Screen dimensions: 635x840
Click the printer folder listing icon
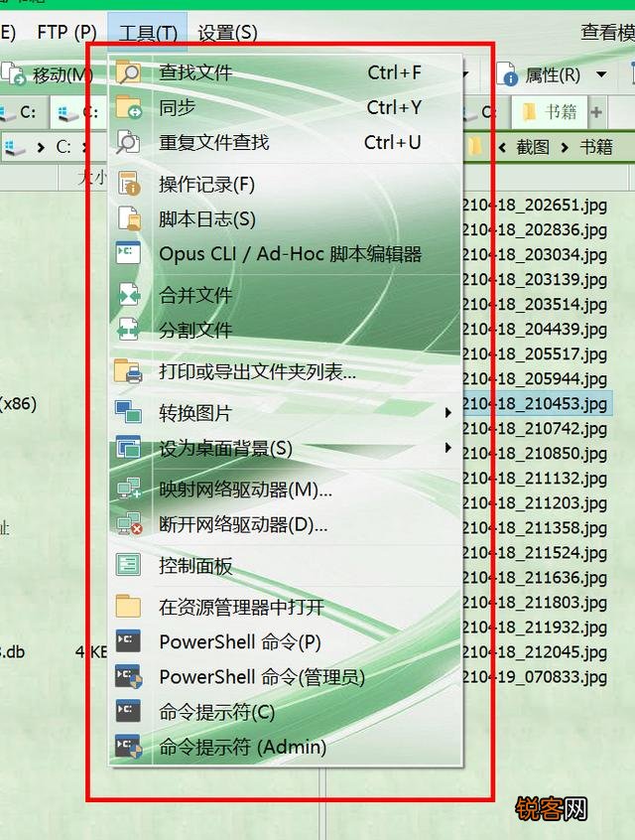[x=129, y=371]
